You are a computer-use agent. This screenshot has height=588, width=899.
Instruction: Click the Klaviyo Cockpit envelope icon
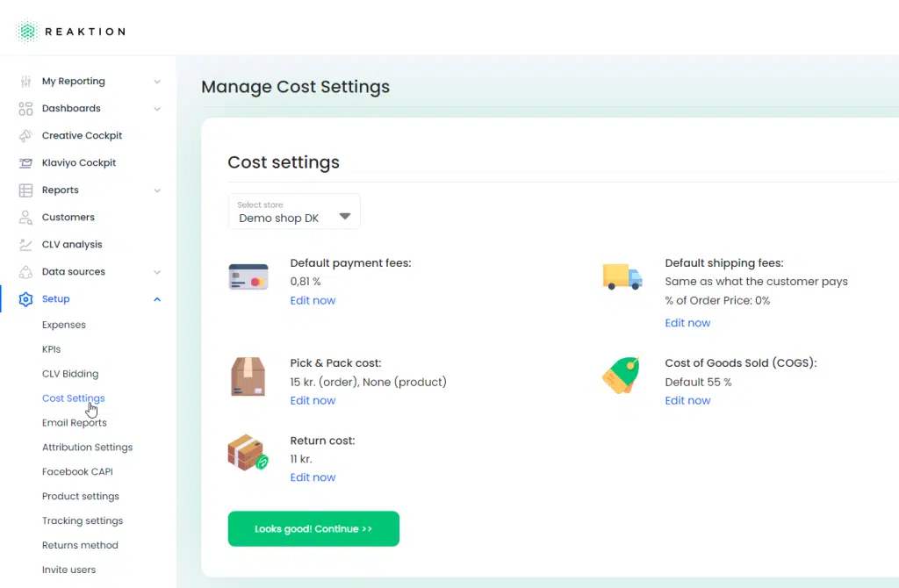pyautogui.click(x=25, y=162)
